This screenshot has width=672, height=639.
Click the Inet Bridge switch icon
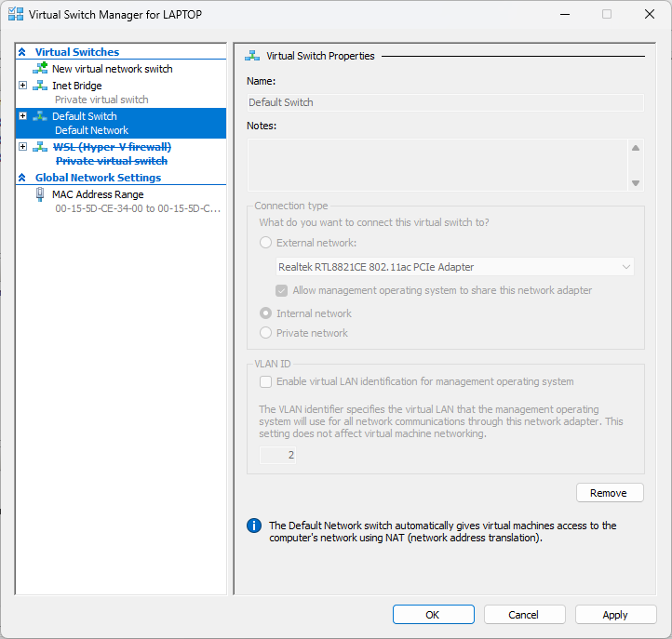40,86
